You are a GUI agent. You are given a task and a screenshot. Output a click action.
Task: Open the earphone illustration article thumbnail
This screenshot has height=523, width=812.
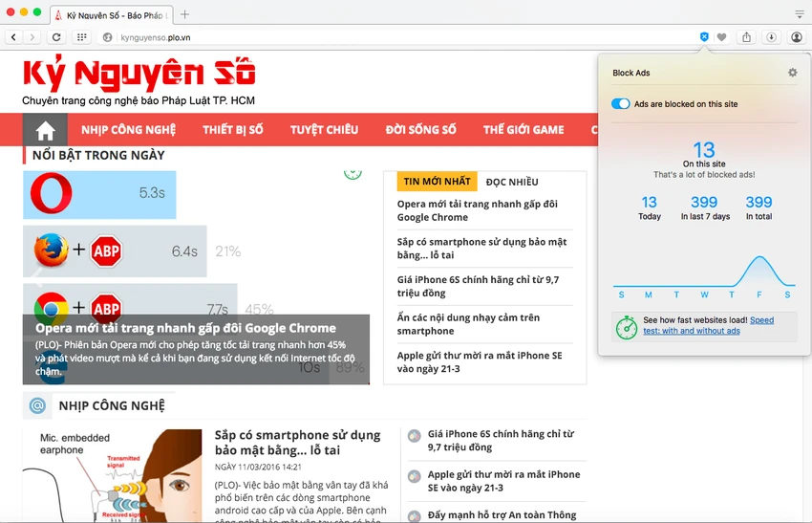[x=113, y=475]
